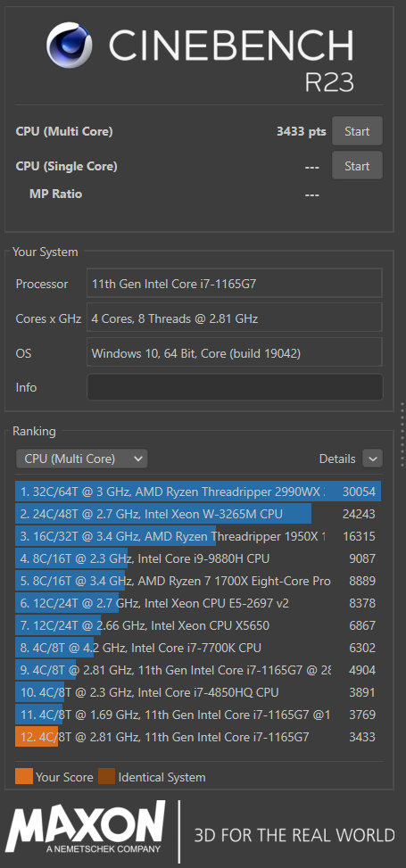
Task: Click the Cores x GHz field
Action: tap(235, 318)
